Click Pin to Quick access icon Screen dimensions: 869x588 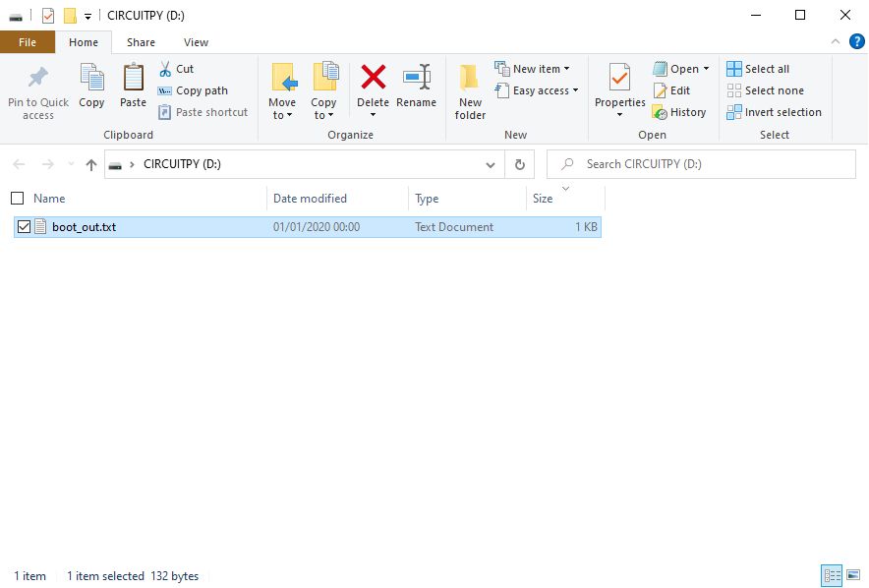[37, 78]
